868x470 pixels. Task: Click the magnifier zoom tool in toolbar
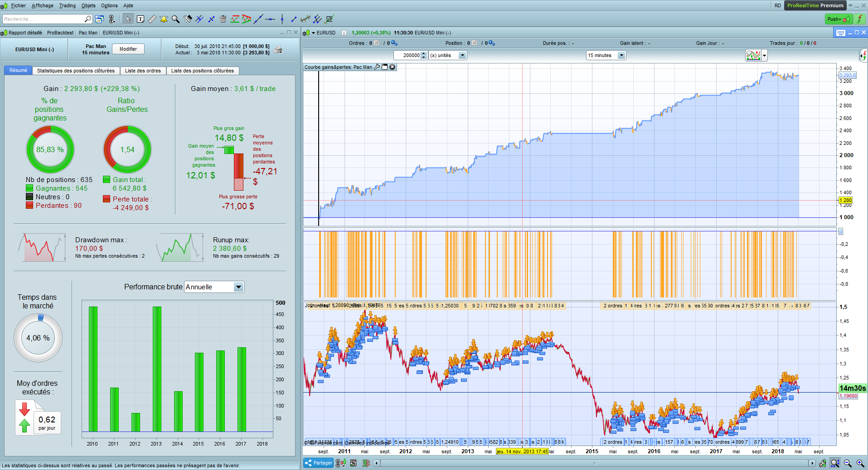(175, 19)
